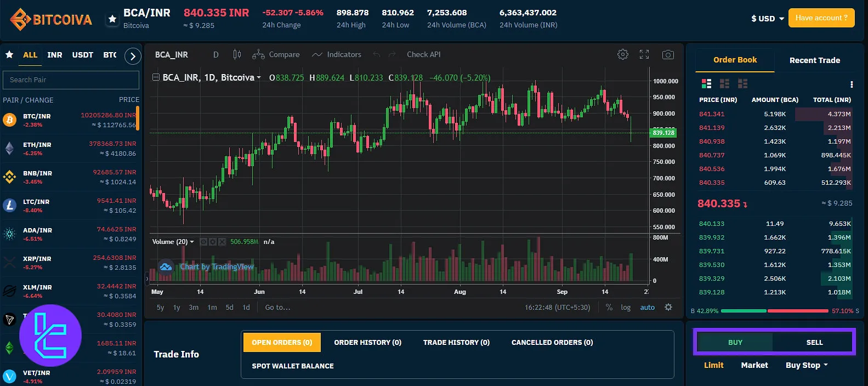Screen dimensions: 868x386
Task: Toggle percentage scale on the chart
Action: [609, 307]
